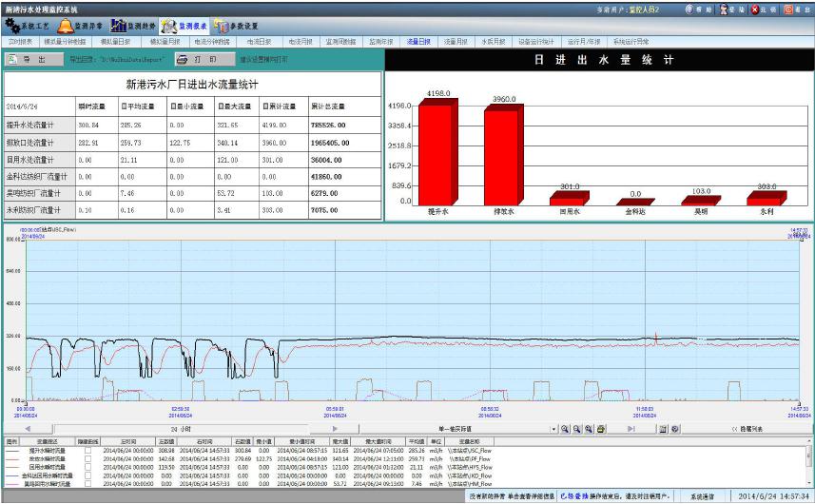
Task: Click the export path input field
Action: coord(128,59)
